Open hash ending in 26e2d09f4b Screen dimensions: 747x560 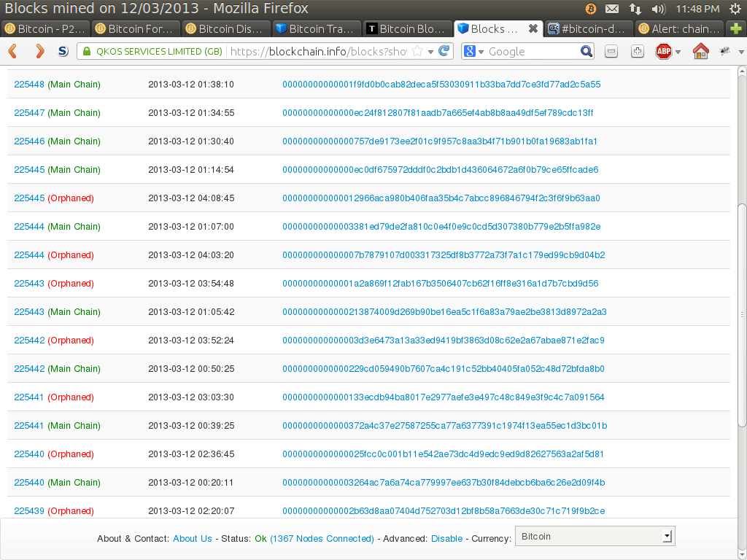pyautogui.click(x=444, y=483)
